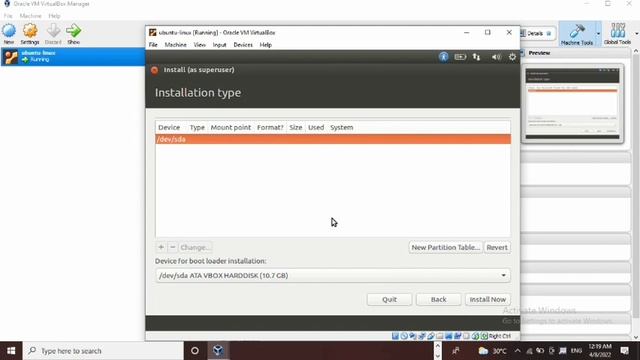Open the Machine menu in the VM window

(x=176, y=45)
